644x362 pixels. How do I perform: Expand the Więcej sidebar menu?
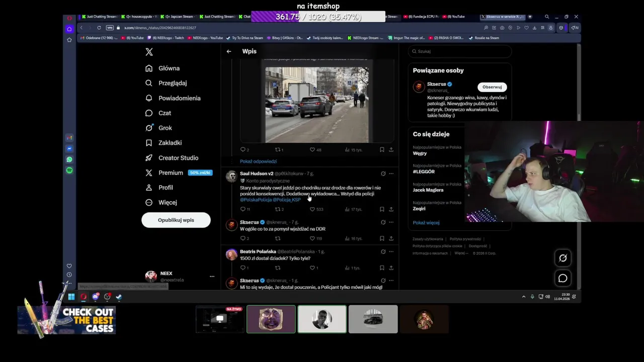(x=161, y=202)
